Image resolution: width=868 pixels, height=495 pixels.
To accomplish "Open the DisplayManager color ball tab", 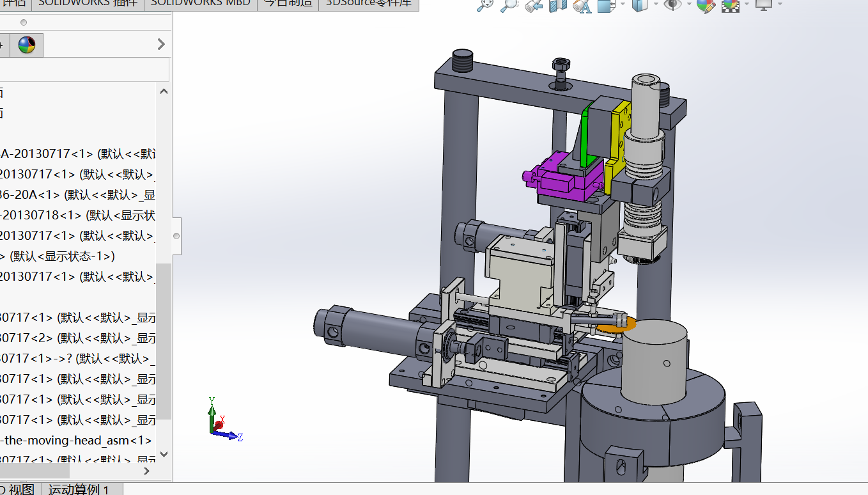I will pos(27,45).
